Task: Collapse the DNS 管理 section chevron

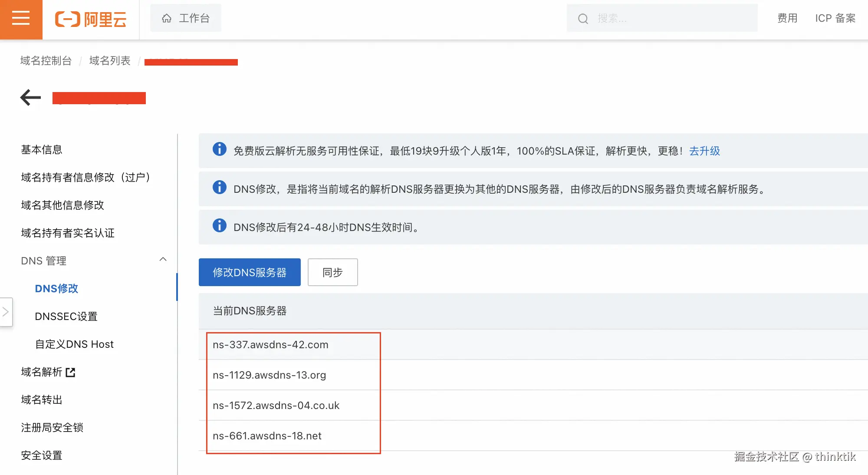Action: 163,260
